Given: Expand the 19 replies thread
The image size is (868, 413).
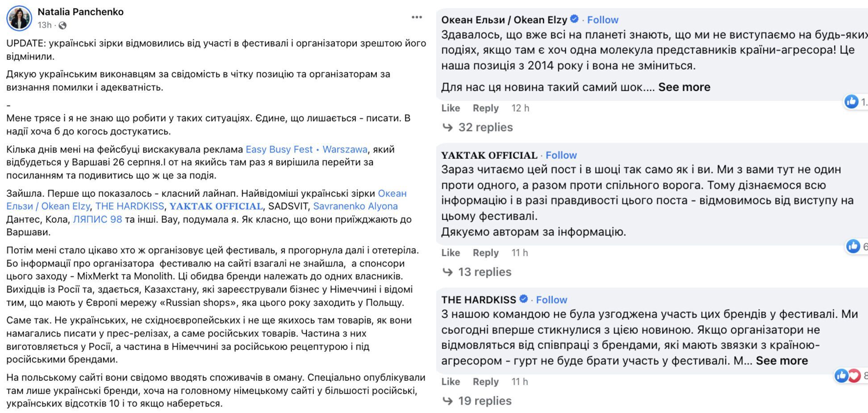Looking at the screenshot, I should coord(477,401).
